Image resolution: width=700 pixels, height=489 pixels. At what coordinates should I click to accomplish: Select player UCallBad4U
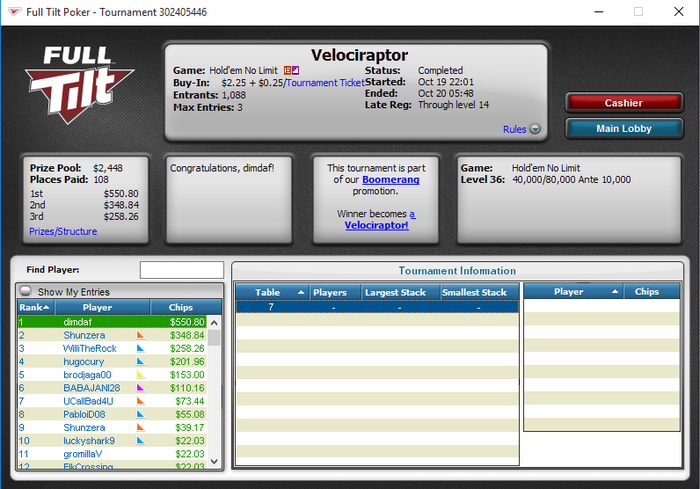88,401
